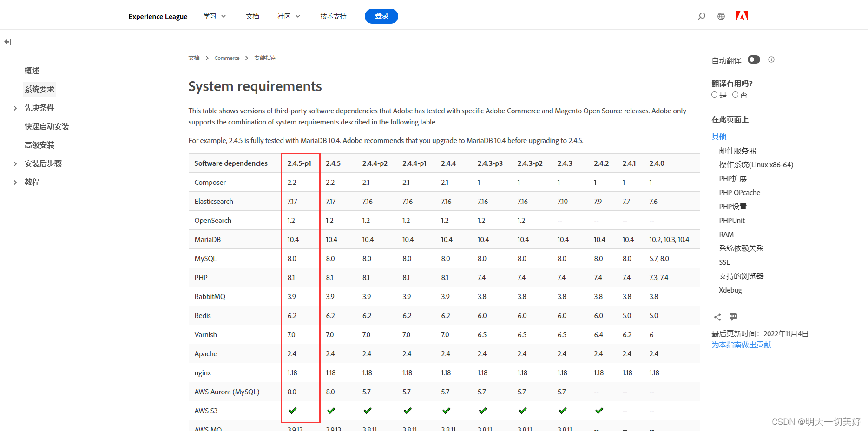Click 为本指南做出贡献 link
Image resolution: width=868 pixels, height=431 pixels.
(741, 345)
